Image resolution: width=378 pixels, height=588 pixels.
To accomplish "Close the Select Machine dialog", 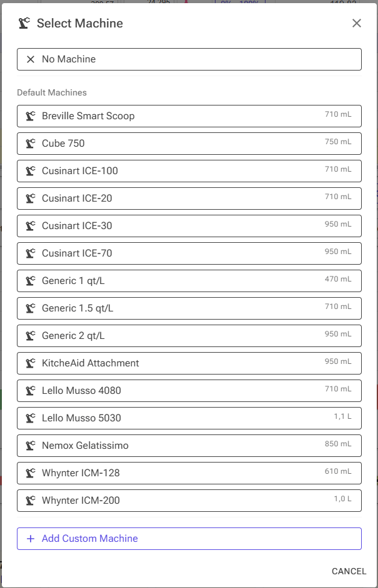I will (357, 23).
